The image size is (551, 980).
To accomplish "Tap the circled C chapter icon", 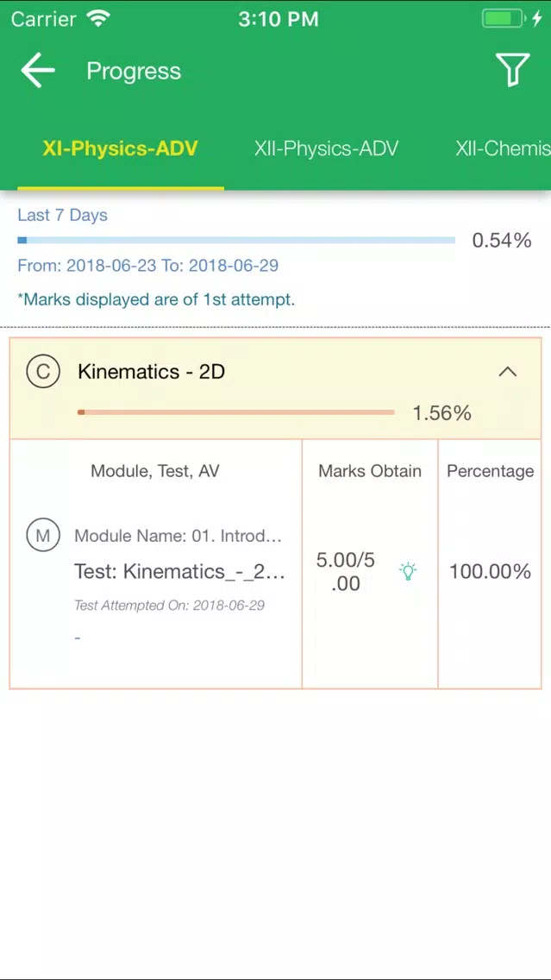I will [43, 372].
